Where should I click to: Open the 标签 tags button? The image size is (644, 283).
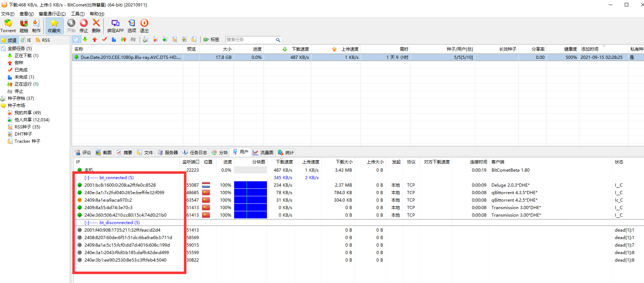211,40
